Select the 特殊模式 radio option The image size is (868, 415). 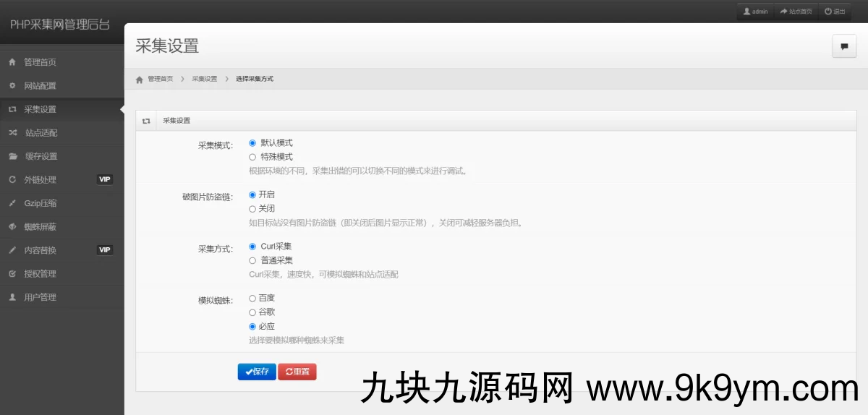tap(252, 157)
